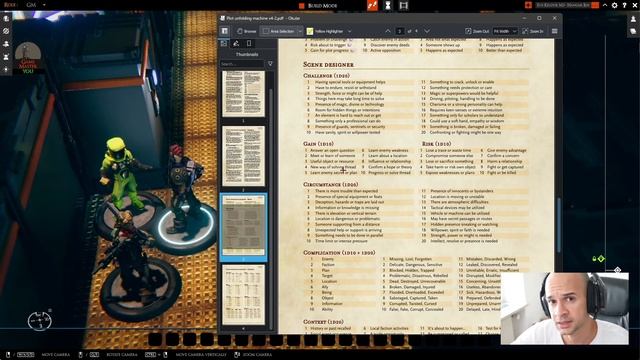
Task: Click the fourth left sidebar icon
Action: [x=6, y=57]
